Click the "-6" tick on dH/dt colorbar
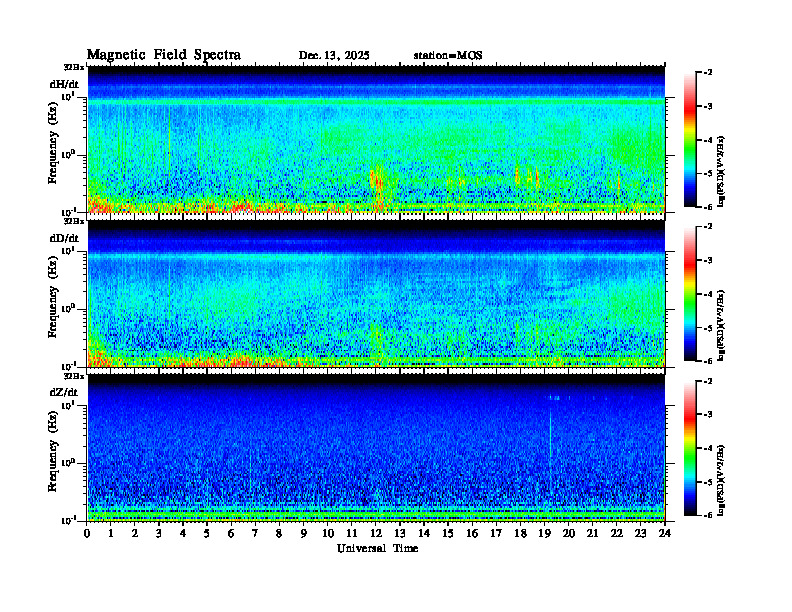 (709, 207)
